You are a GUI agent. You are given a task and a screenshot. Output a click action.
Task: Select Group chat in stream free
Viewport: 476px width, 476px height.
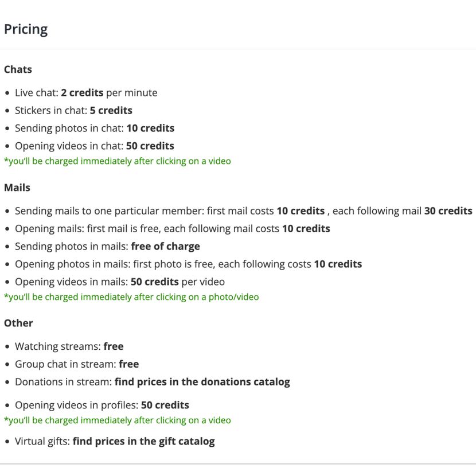pos(77,364)
